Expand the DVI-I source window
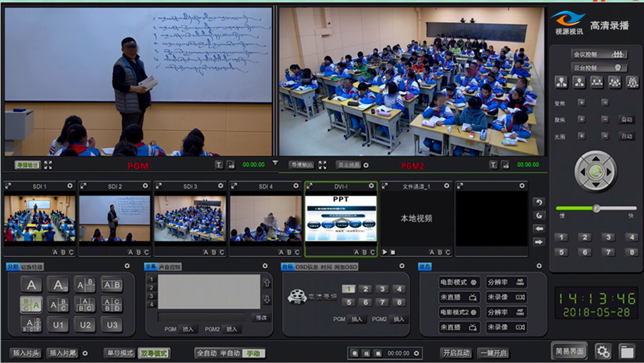This screenshot has width=644, height=363. 310,186
